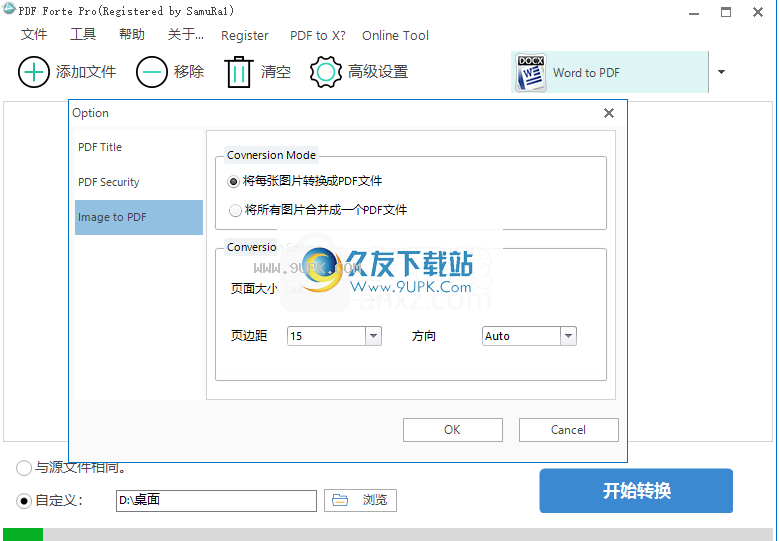Select merge all images into one PDF radio
The width and height of the screenshot is (780, 541).
point(235,210)
